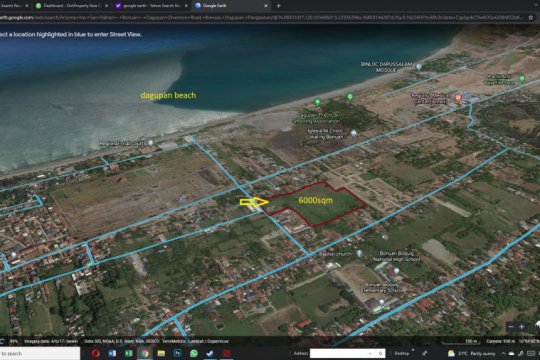Click the 100 m scale indicator
Image resolution: width=540 pixels, height=360 pixels.
(x=460, y=341)
